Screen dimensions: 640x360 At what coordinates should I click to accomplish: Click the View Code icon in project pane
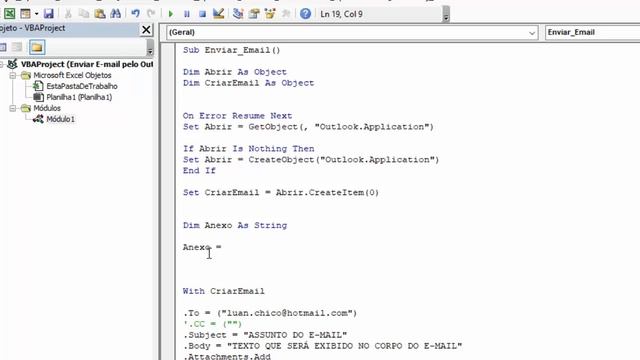2,47
